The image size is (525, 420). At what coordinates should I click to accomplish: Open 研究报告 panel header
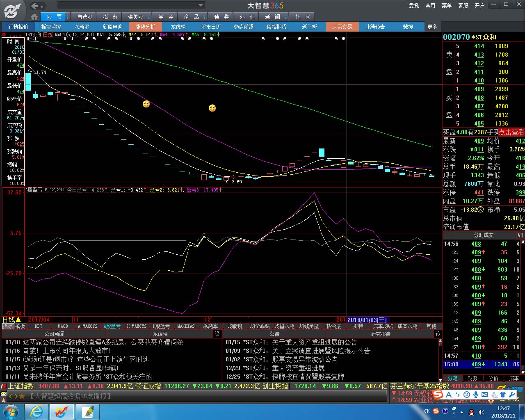pyautogui.click(x=381, y=334)
